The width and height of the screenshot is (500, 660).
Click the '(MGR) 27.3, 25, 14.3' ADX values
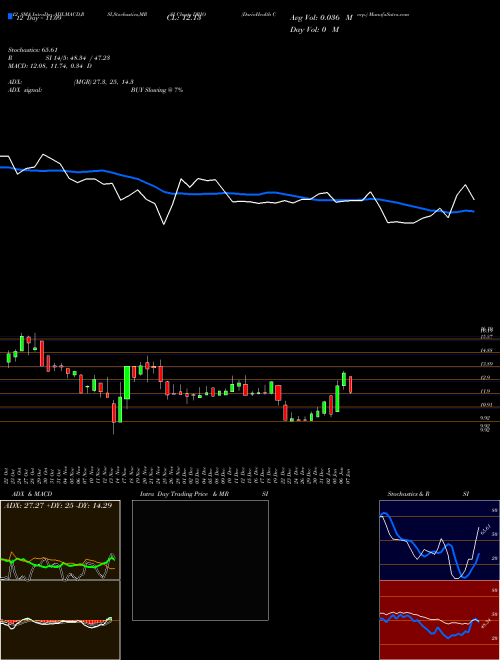tap(104, 82)
